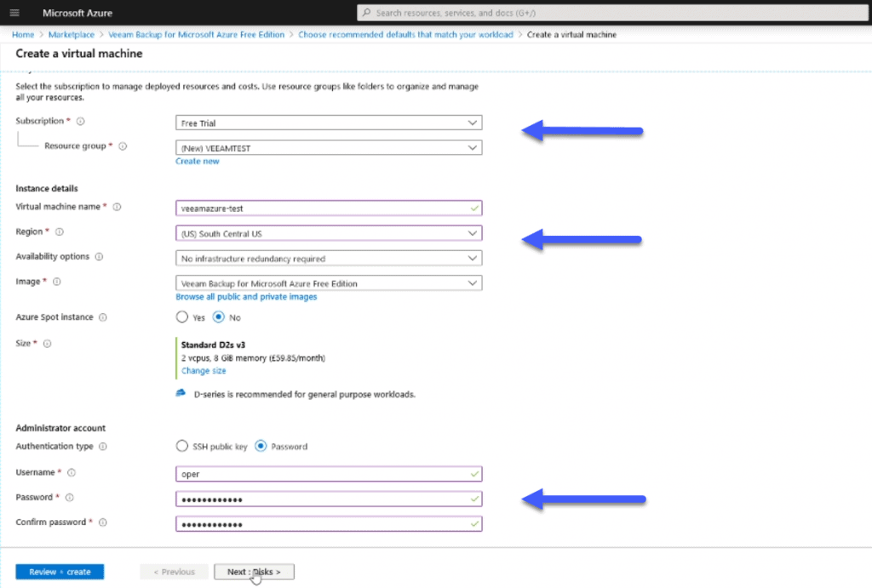Open the Image dropdown
This screenshot has width=872, height=588.
tap(329, 283)
